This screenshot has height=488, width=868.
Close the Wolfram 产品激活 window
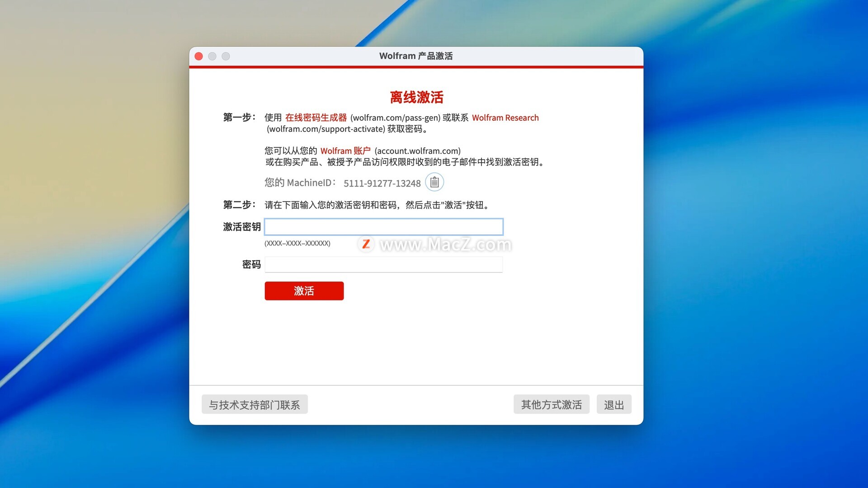pyautogui.click(x=199, y=56)
